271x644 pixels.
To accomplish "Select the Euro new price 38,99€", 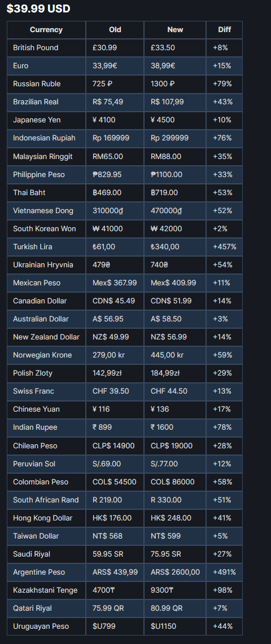I will [x=163, y=66].
